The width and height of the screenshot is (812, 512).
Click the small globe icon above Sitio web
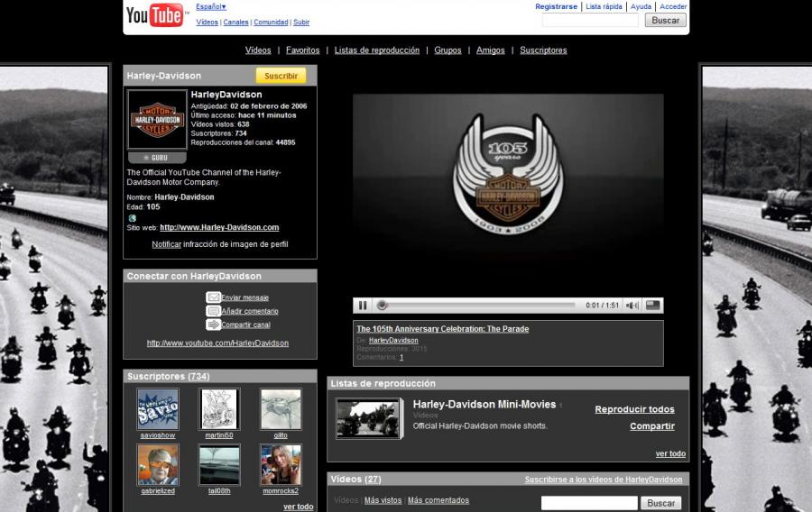(x=132, y=218)
